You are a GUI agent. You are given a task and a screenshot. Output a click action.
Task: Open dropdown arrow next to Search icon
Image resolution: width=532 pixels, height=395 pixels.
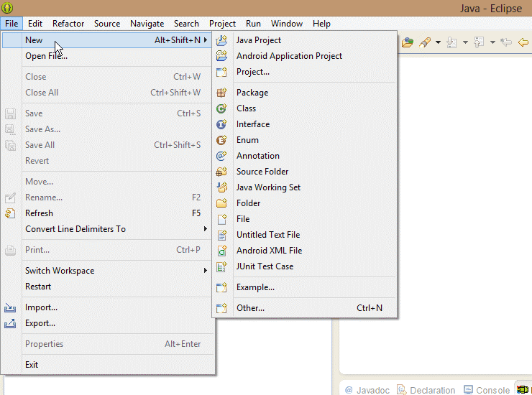click(438, 42)
